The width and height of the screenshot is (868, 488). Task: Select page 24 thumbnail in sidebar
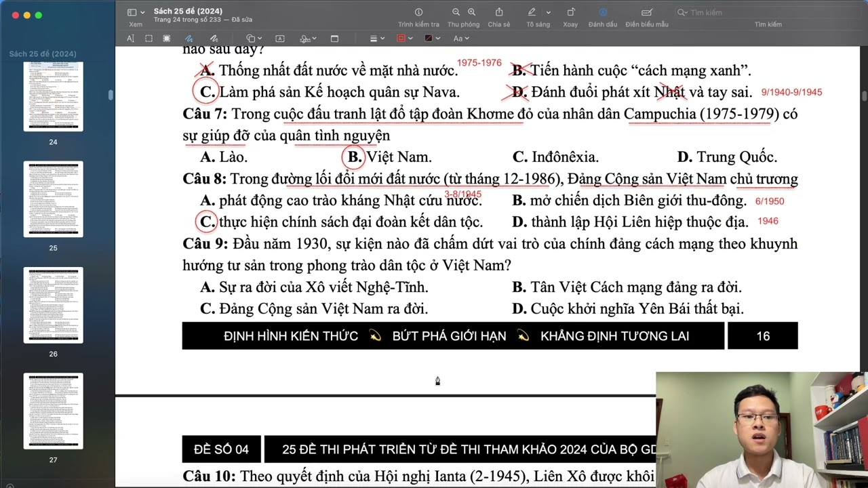pyautogui.click(x=53, y=96)
